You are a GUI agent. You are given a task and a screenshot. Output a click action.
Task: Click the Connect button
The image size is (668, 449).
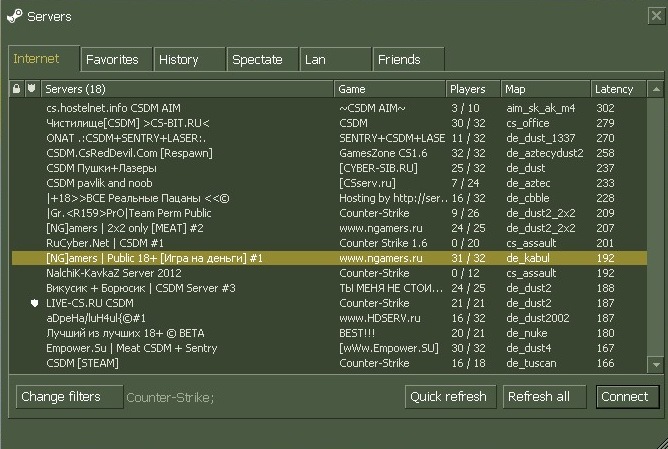pos(628,397)
